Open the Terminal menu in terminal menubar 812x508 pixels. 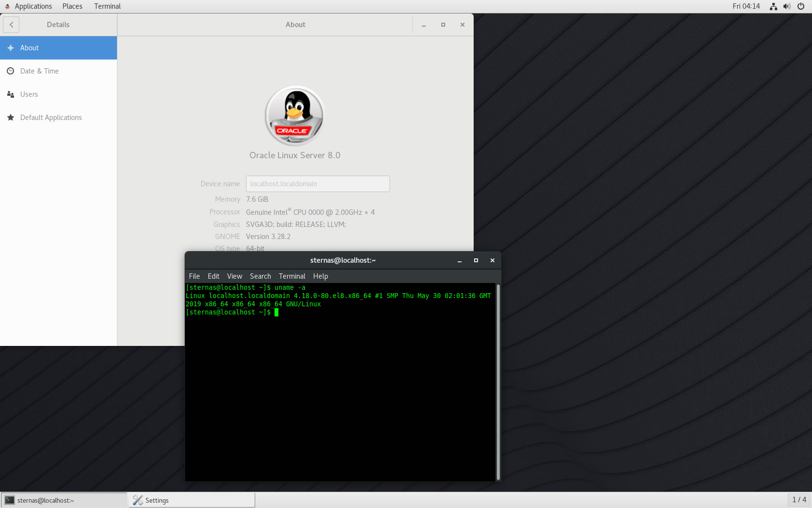tap(292, 276)
